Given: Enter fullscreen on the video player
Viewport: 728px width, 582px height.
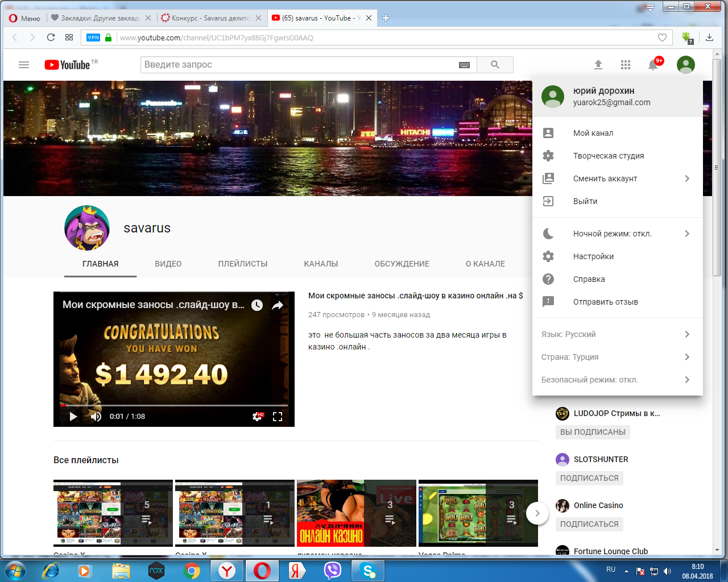Looking at the screenshot, I should coord(278,417).
